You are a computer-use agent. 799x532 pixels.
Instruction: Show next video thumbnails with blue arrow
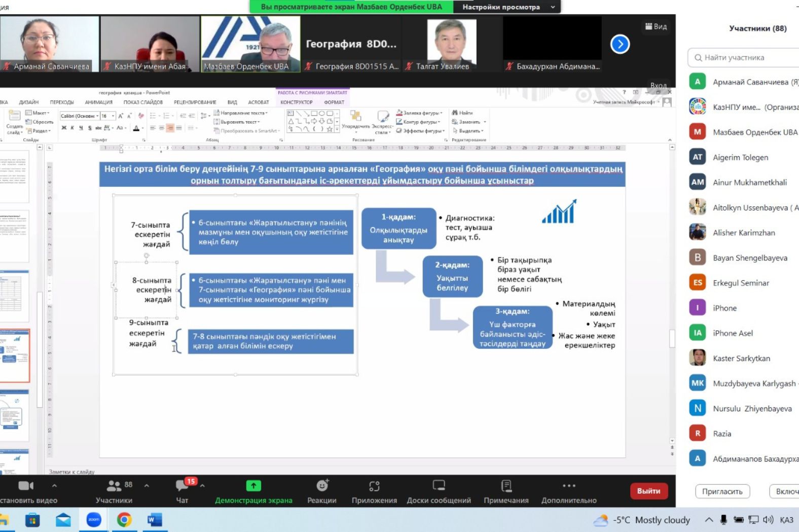620,44
